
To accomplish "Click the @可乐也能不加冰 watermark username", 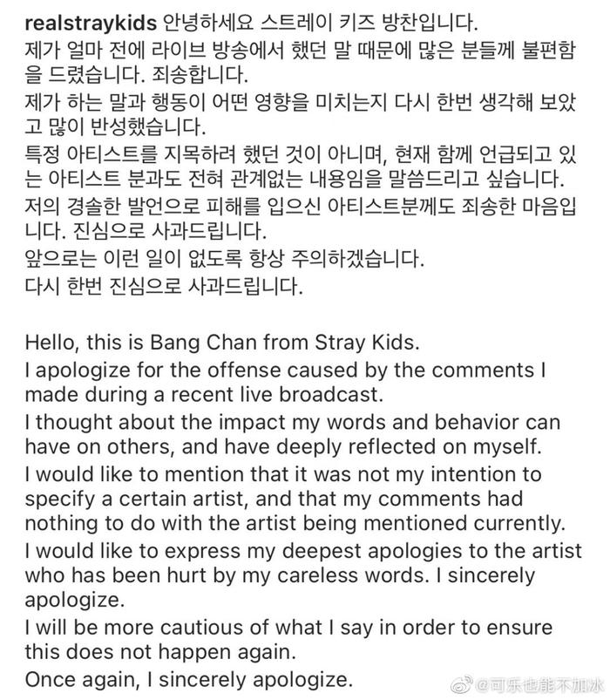I will pyautogui.click(x=539, y=685).
